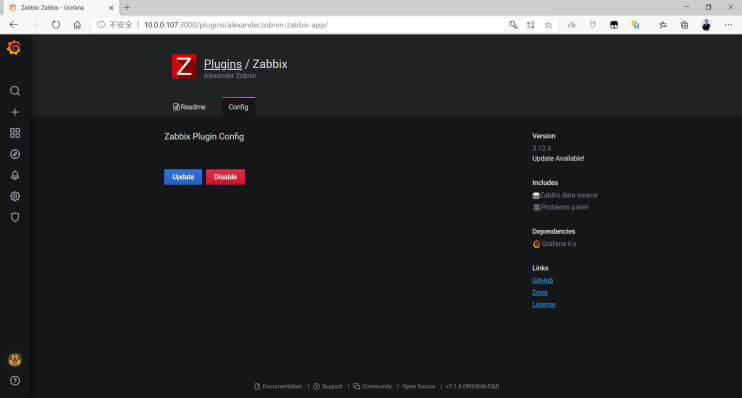Click the Grafana 6.x dependency
Image resolution: width=742 pixels, height=398 pixels.
click(554, 244)
